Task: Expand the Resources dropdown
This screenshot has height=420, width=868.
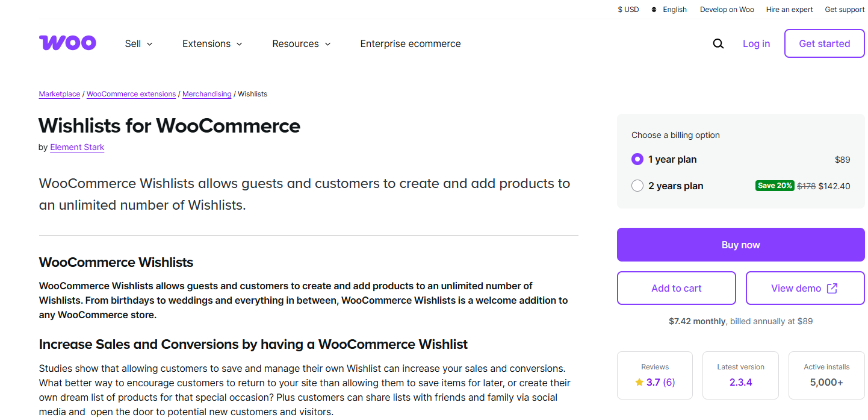Action: click(x=302, y=43)
